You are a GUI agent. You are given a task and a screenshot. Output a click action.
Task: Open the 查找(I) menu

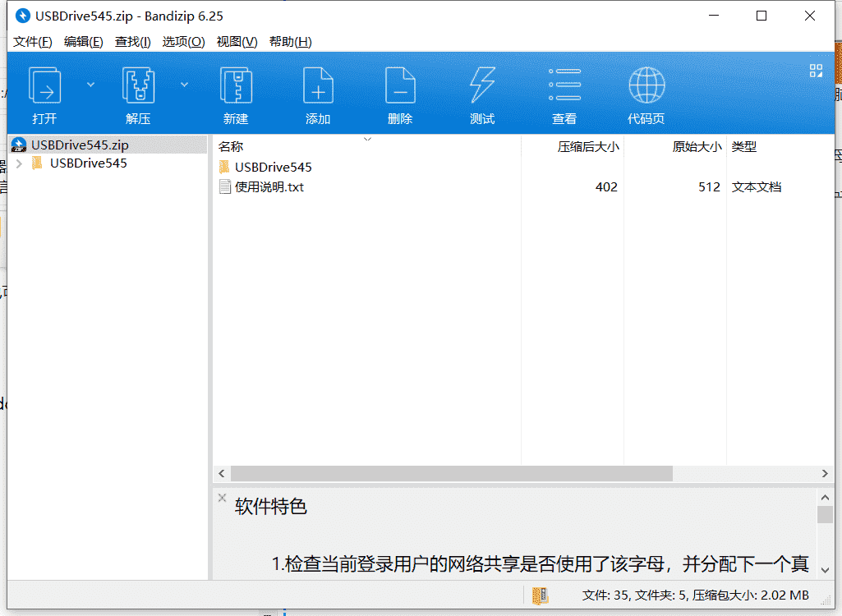(x=132, y=42)
